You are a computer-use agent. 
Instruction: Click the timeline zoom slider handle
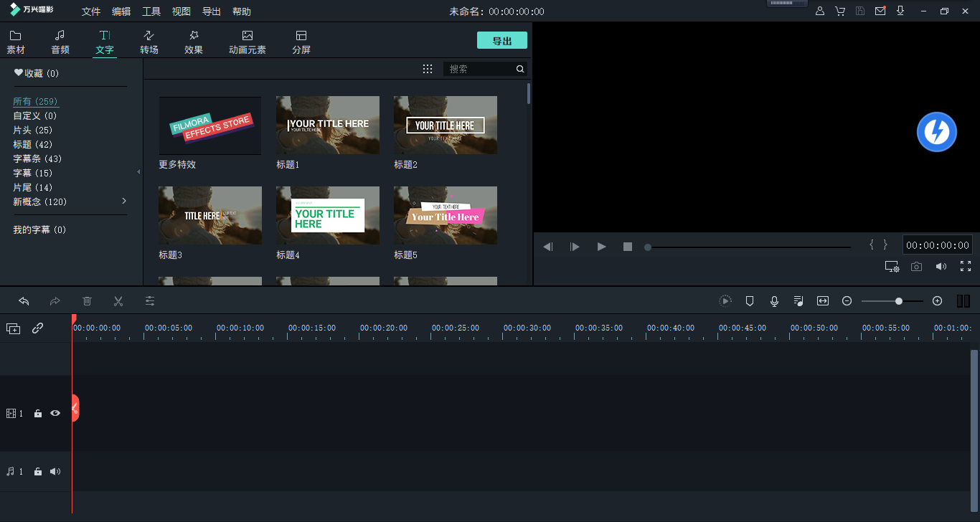coord(899,301)
